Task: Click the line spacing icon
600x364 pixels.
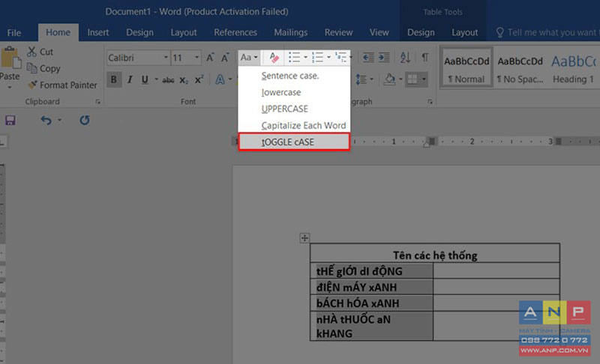Action: click(361, 79)
